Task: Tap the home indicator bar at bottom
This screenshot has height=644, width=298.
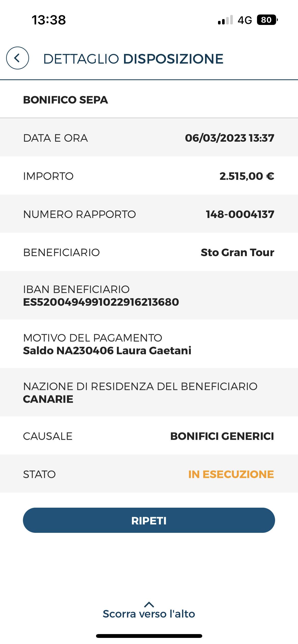Action: tap(149, 636)
